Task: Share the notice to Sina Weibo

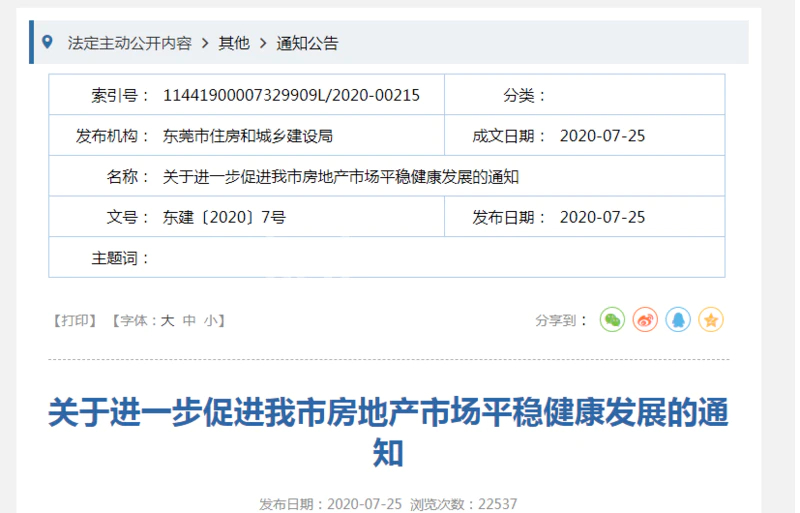Action: (645, 320)
